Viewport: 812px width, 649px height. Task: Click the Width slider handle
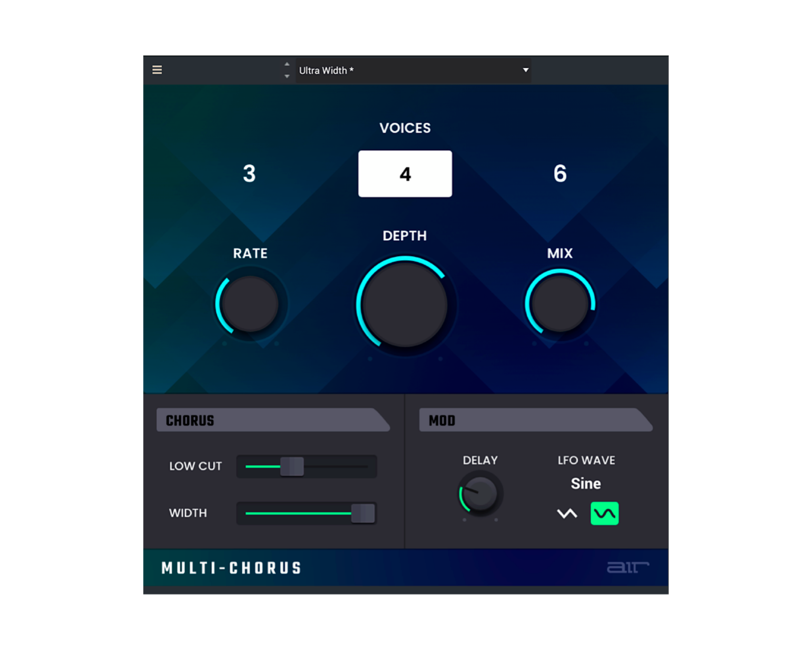(x=363, y=513)
